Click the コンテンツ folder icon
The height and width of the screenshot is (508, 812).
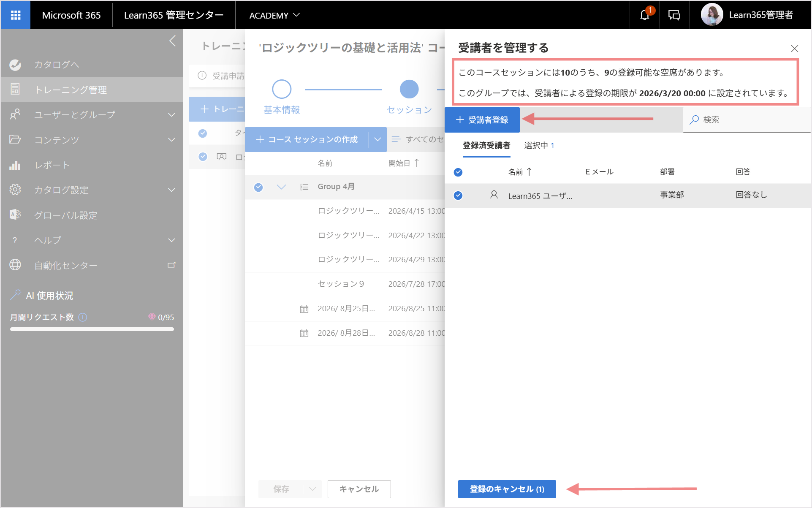point(15,139)
